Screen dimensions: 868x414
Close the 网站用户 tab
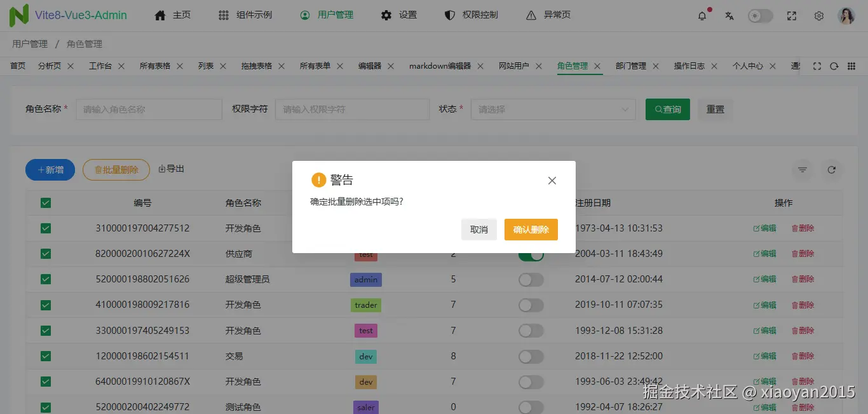[539, 66]
